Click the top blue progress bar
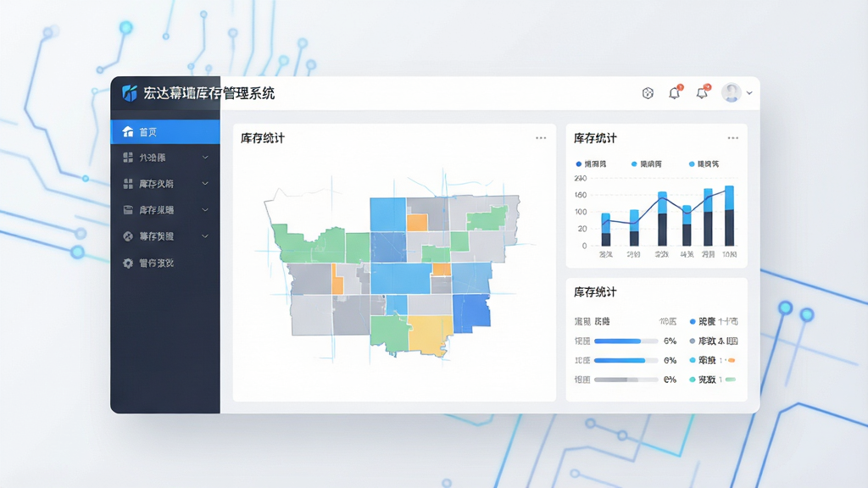This screenshot has height=488, width=868. (626, 341)
